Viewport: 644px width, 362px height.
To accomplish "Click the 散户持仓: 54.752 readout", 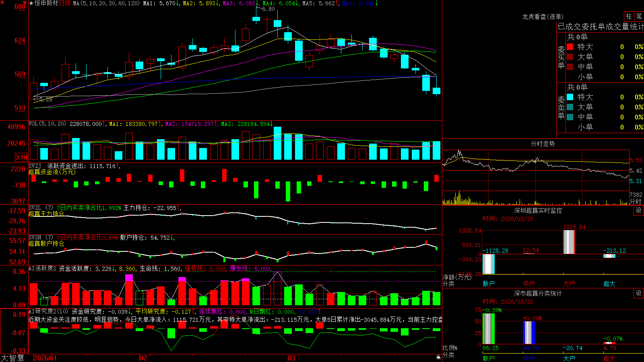I will click(x=145, y=238).
